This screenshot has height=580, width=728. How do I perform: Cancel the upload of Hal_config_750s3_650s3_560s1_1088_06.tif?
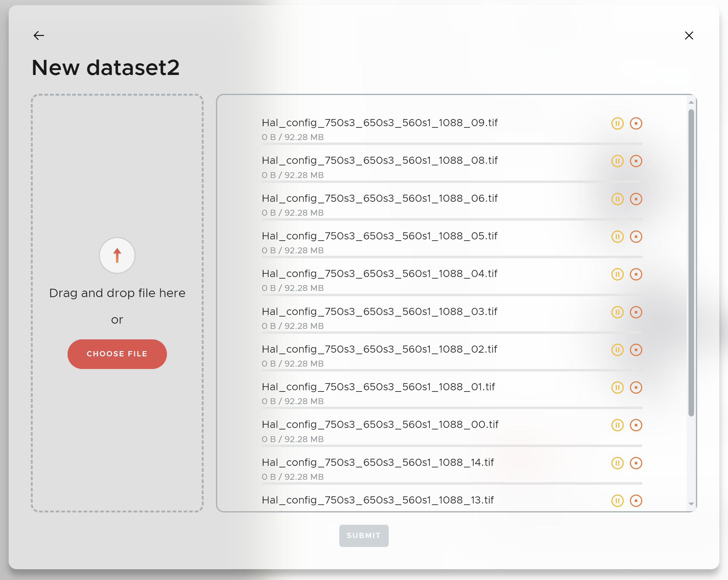636,199
